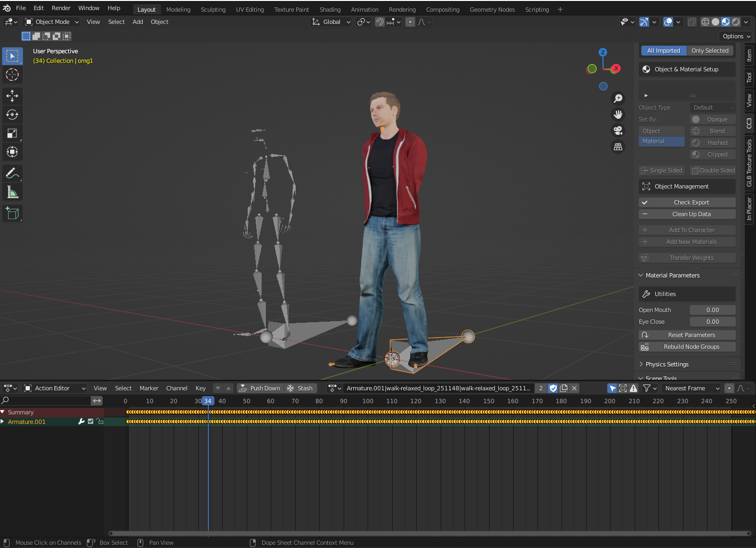Open the Action Editor mode dropdown
Viewport: 756px width, 548px height.
[x=54, y=388]
